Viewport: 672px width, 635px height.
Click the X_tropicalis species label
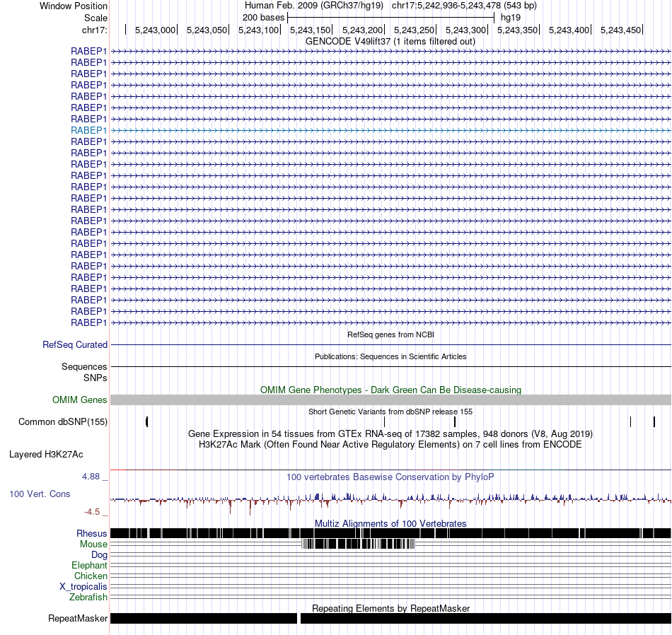(83, 587)
